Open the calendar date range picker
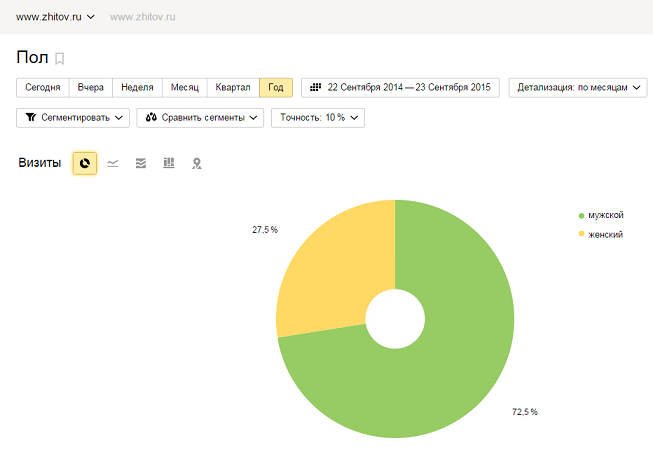 pyautogui.click(x=400, y=88)
